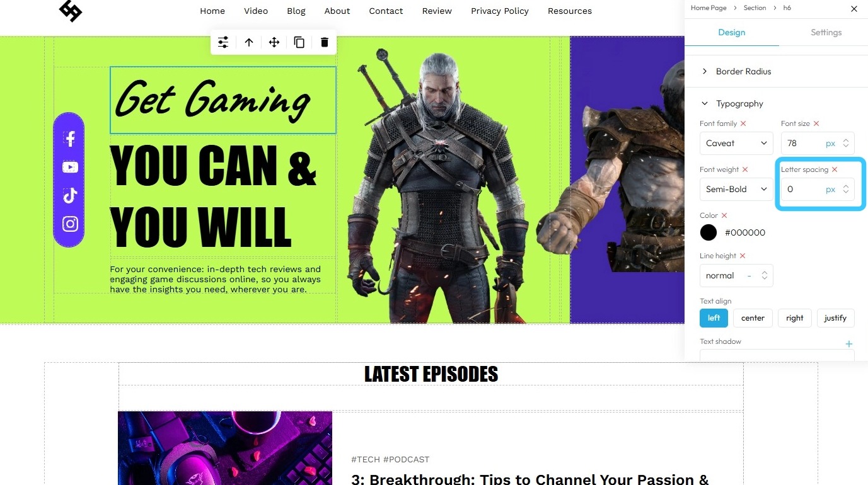
Task: Reset the Color value
Action: pyautogui.click(x=724, y=215)
